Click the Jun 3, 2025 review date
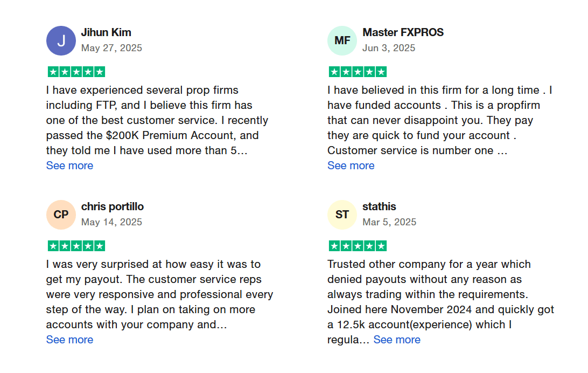Viewport: 588px width, 373px height. [389, 48]
